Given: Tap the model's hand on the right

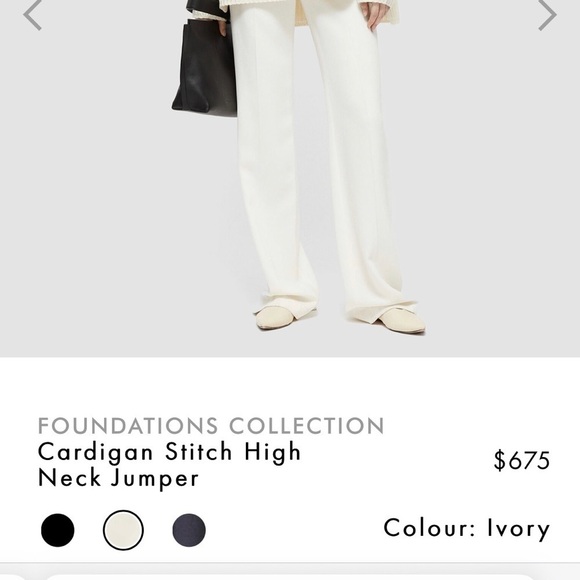Looking at the screenshot, I should [x=374, y=15].
